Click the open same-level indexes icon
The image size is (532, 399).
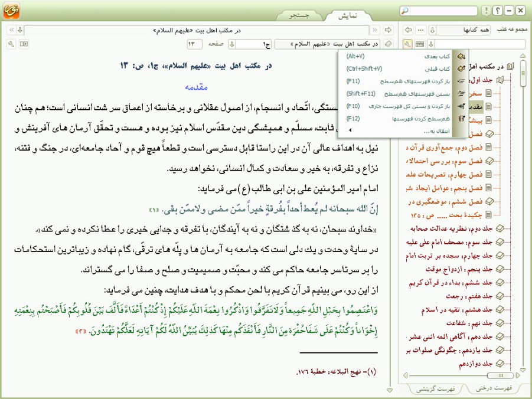coord(461,81)
